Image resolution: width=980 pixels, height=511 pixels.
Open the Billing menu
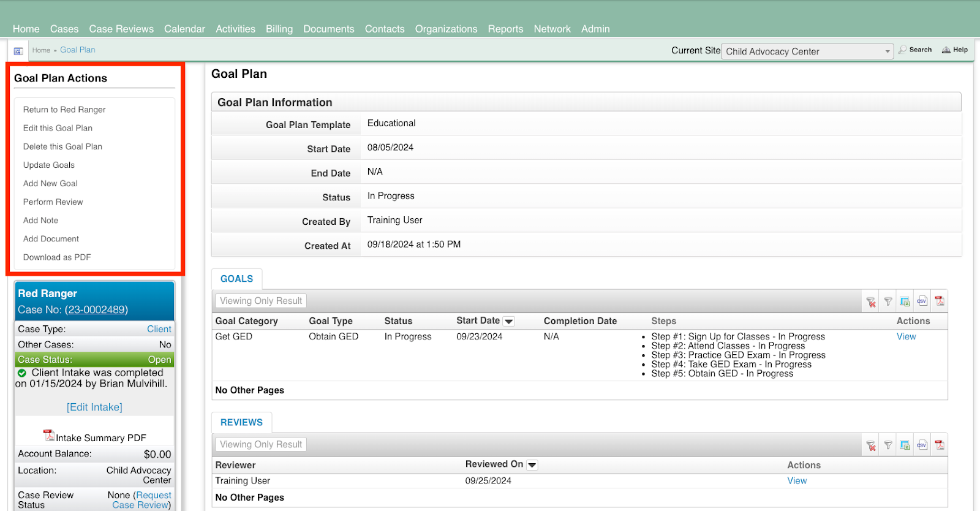coord(279,29)
